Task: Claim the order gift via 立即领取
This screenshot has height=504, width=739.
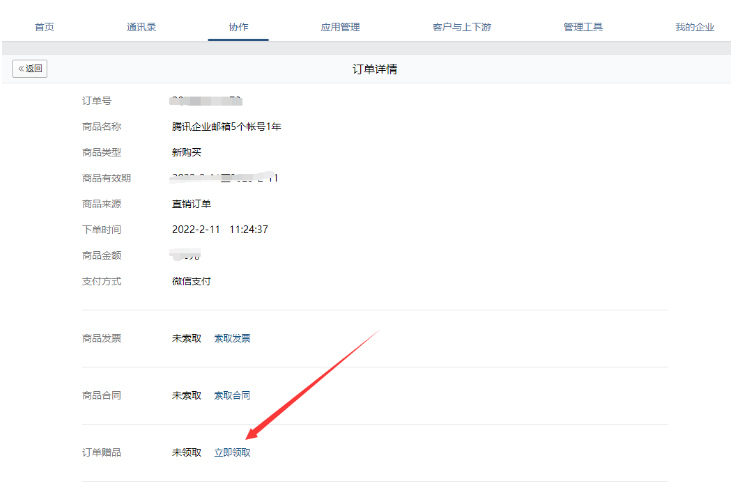Action: (x=232, y=452)
